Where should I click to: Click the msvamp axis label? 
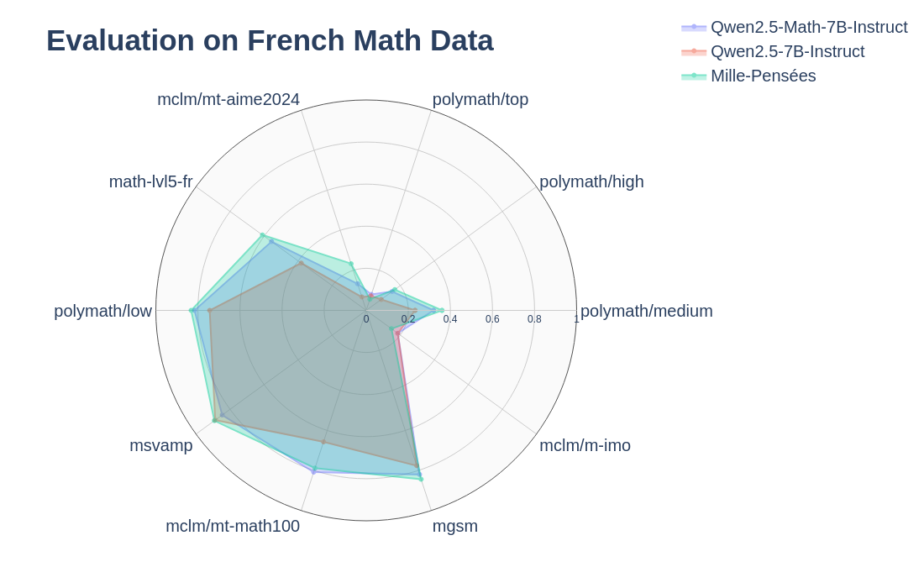161,445
